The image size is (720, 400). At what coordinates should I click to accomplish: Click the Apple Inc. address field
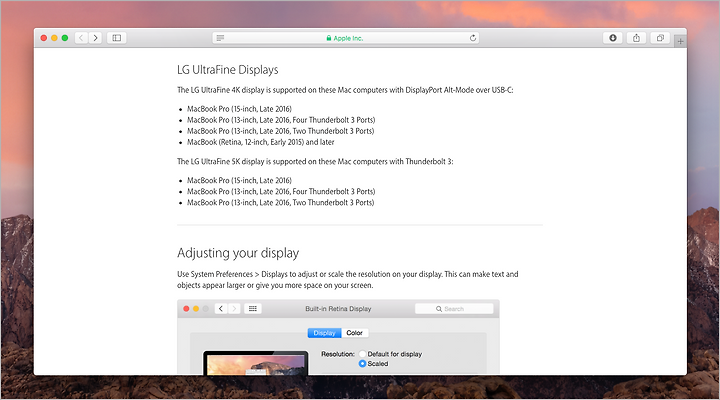(x=345, y=38)
